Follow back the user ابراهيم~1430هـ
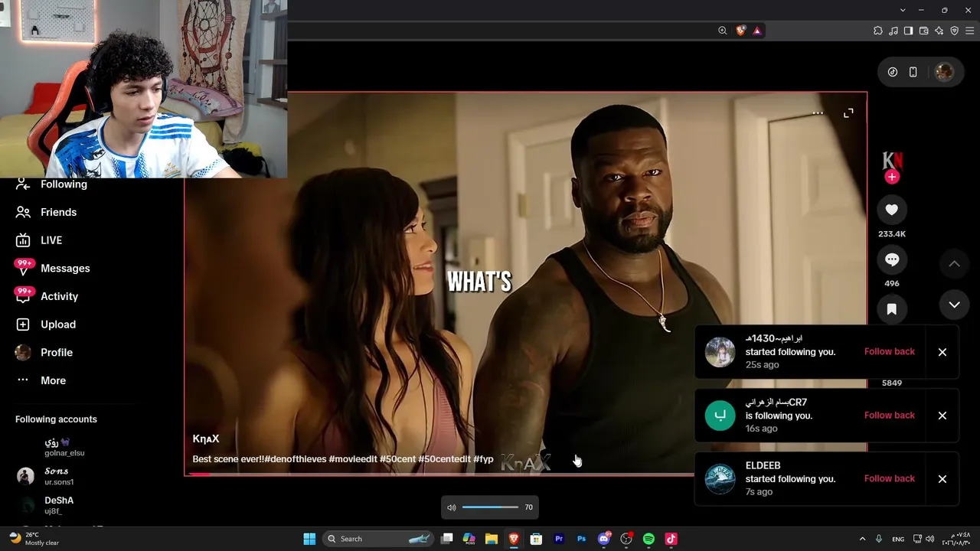Viewport: 980px width, 551px height. 890,351
